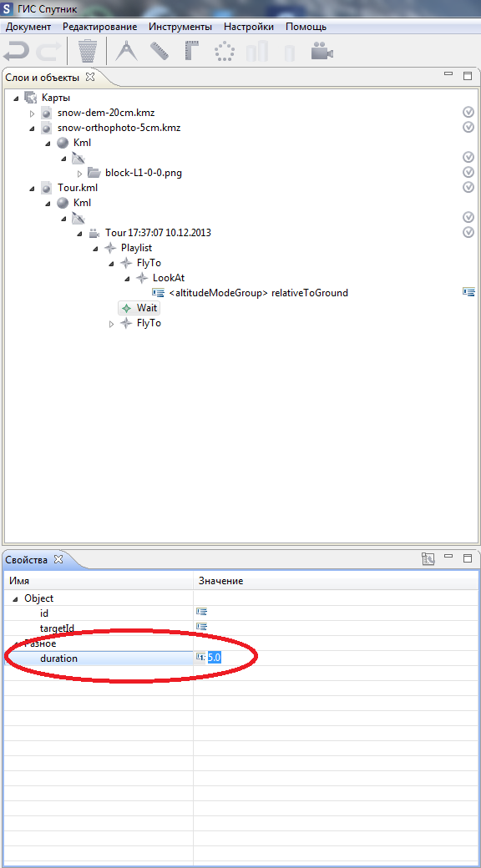Select the Wait item in playlist
The image size is (481, 868).
coord(147,308)
